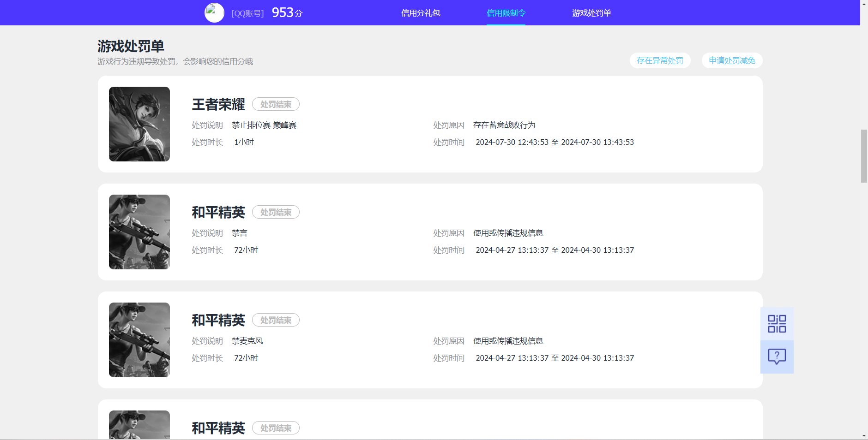Click the 游戏处罚单 page heading
Screen dimensions: 868x440
pos(131,46)
